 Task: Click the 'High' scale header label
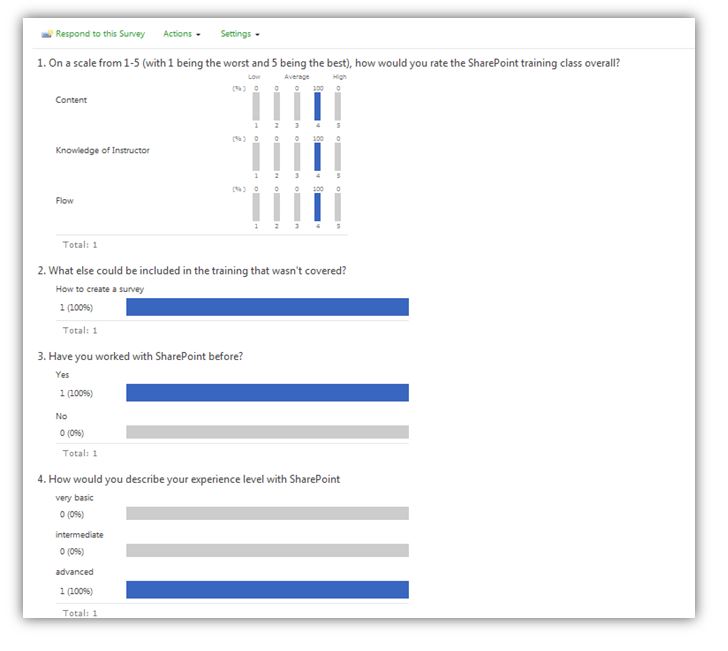point(339,77)
